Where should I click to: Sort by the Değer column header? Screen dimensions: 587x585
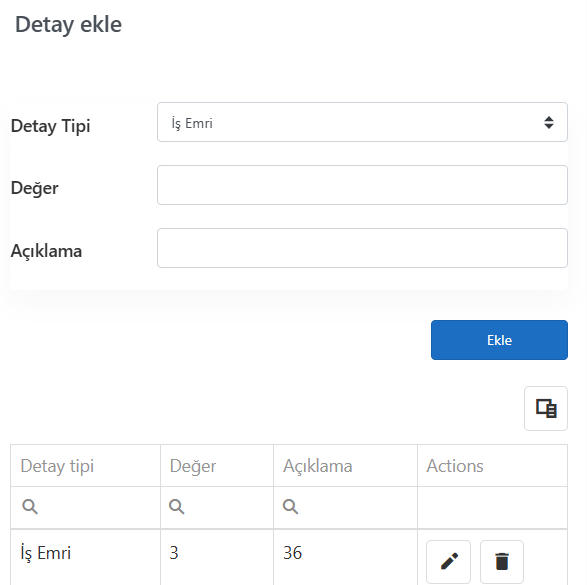pos(217,466)
